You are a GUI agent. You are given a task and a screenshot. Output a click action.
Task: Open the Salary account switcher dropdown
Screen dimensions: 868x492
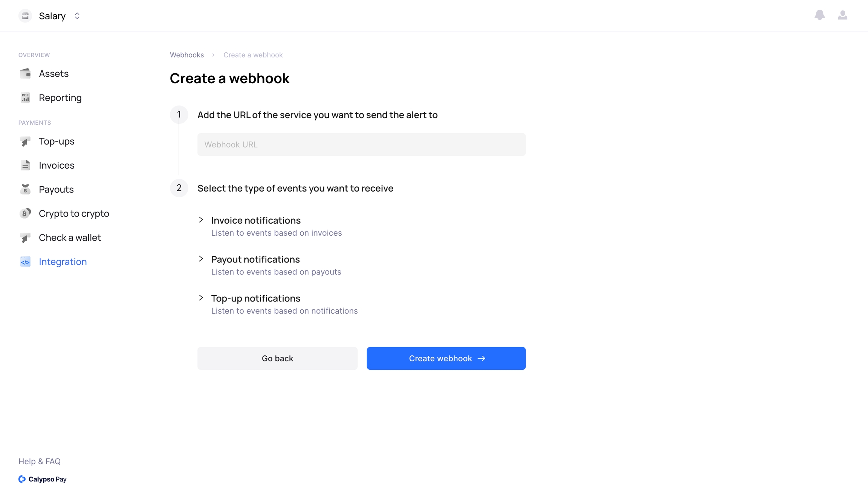(x=77, y=16)
